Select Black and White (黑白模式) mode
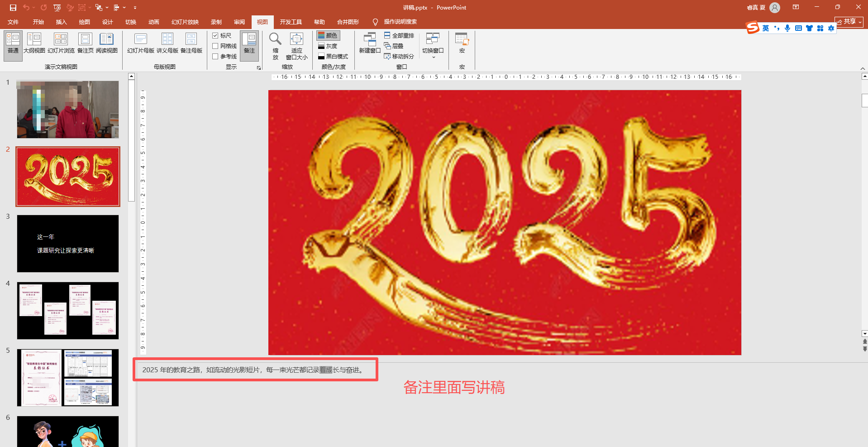 tap(333, 56)
